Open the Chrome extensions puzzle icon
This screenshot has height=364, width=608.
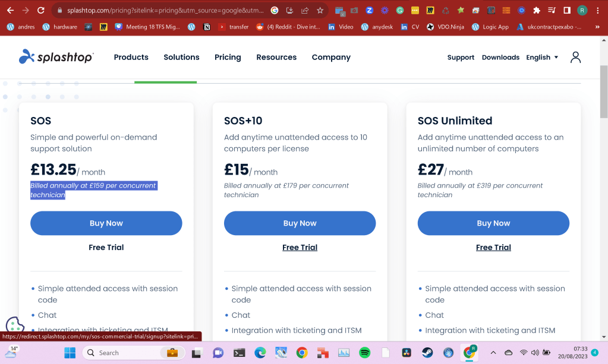[537, 11]
